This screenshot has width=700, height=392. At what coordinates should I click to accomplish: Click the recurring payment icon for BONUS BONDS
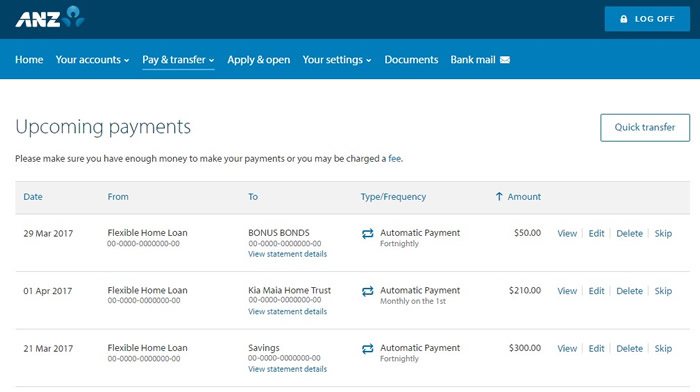point(367,234)
